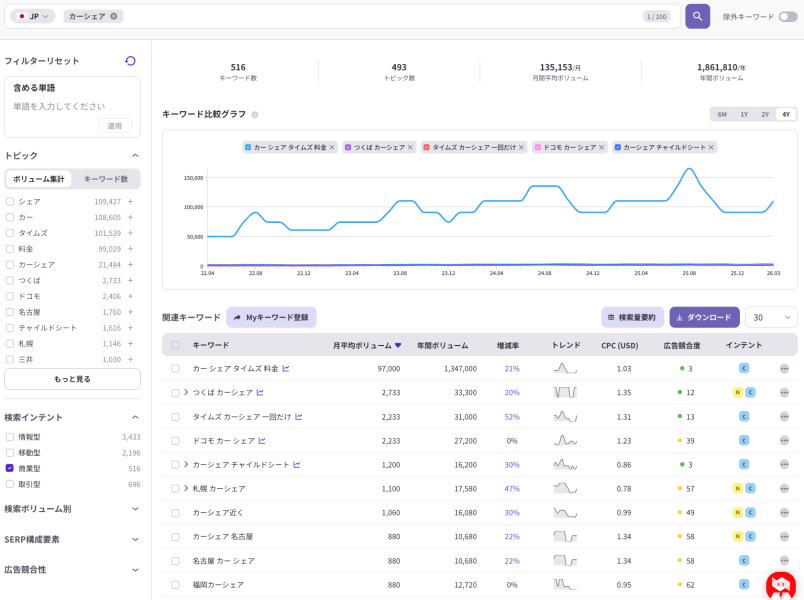Click the chart icon next to カーシェア チャイルドシート

(x=297, y=465)
